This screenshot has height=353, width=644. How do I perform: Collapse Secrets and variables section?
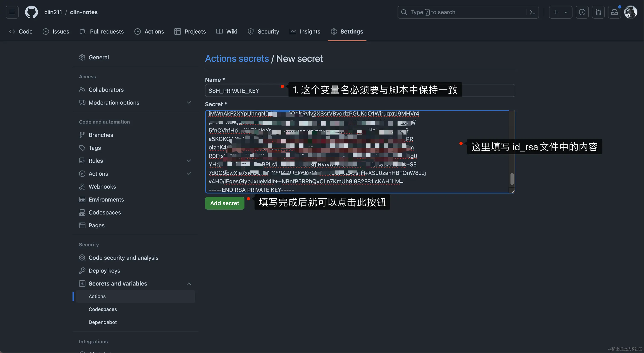click(x=189, y=284)
